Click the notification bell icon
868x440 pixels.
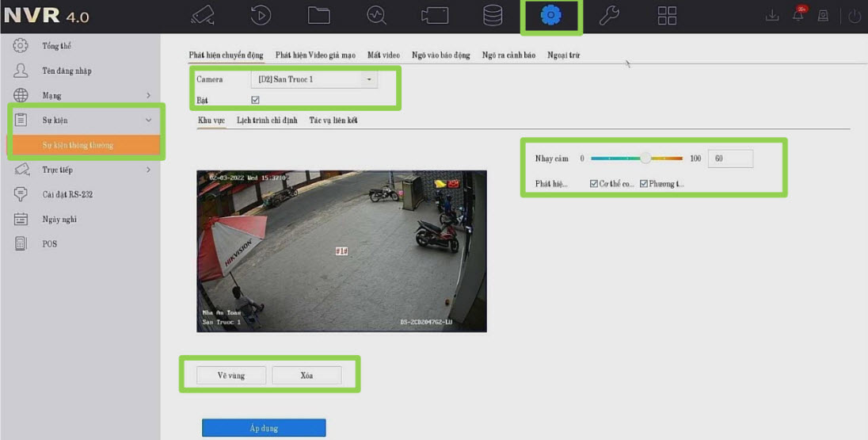tap(798, 17)
